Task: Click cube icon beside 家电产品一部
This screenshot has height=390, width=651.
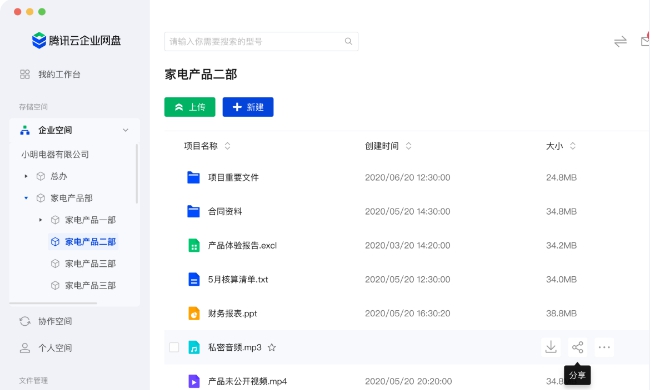Action: click(55, 220)
